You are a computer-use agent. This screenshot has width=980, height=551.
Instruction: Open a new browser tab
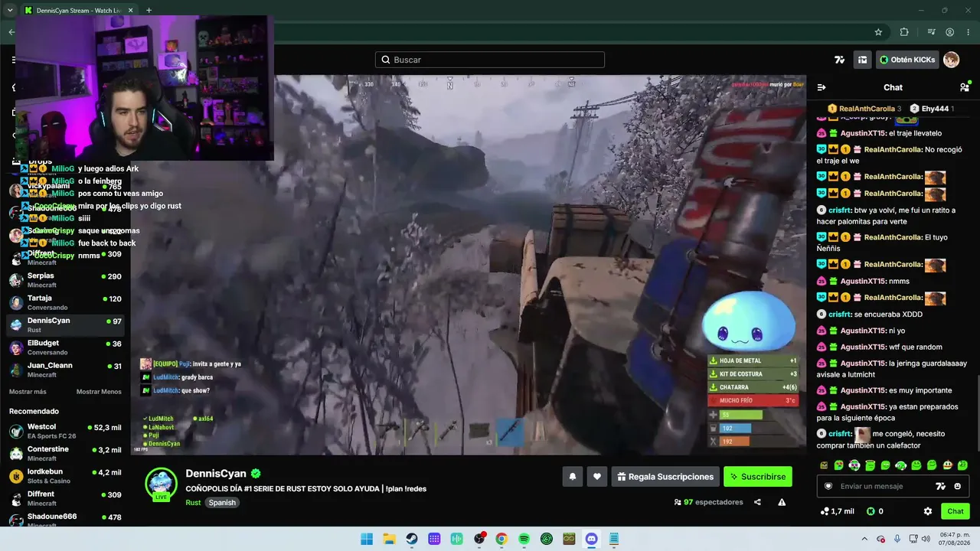pyautogui.click(x=149, y=11)
